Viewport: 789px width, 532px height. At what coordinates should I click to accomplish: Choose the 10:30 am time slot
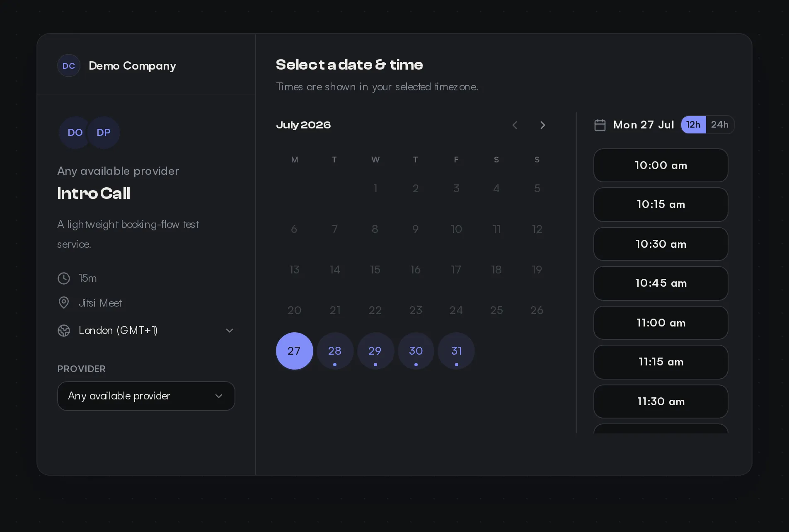661,244
